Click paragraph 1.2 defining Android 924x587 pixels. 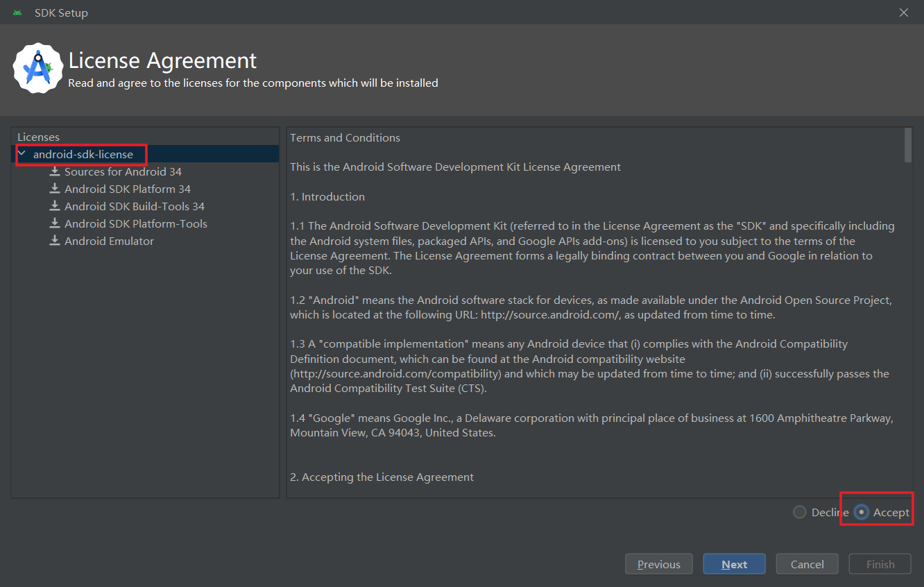591,307
